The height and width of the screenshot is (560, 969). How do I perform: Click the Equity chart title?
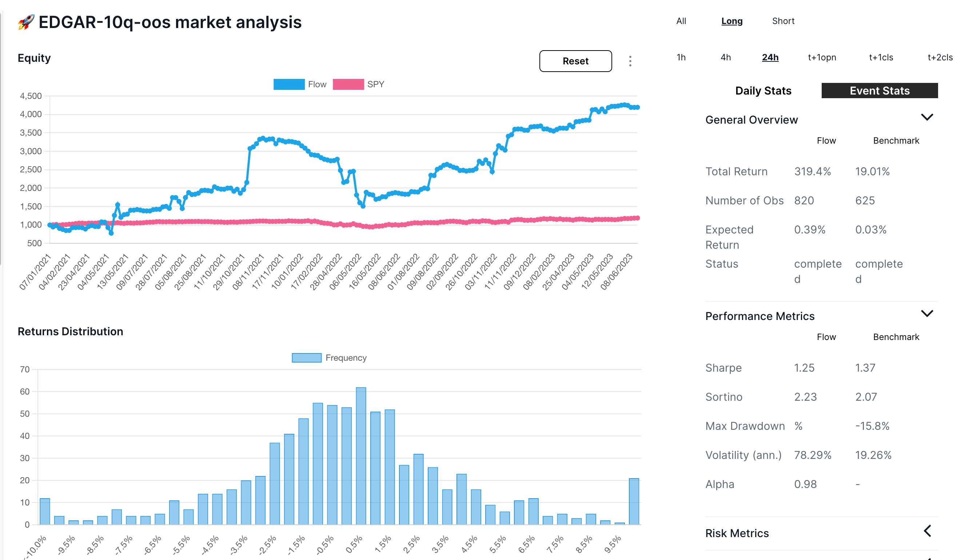[x=34, y=58]
